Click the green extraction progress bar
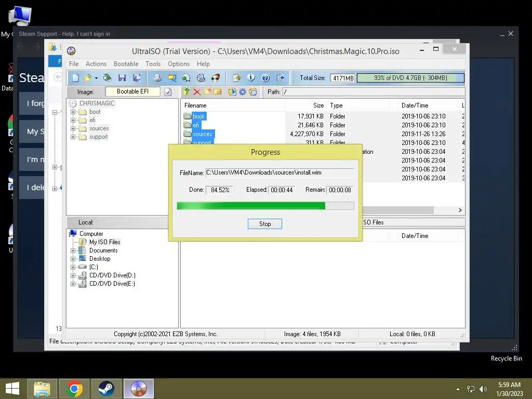This screenshot has width=532, height=399. [265, 206]
